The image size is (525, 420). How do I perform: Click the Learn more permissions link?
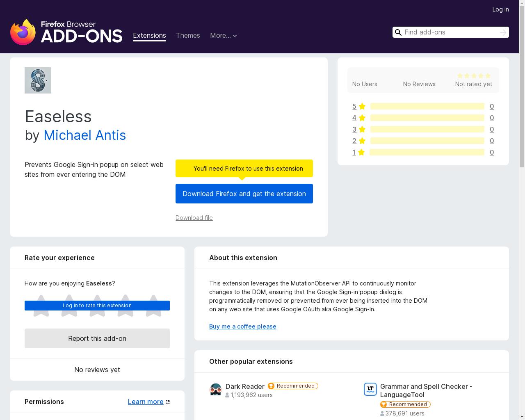pyautogui.click(x=146, y=402)
